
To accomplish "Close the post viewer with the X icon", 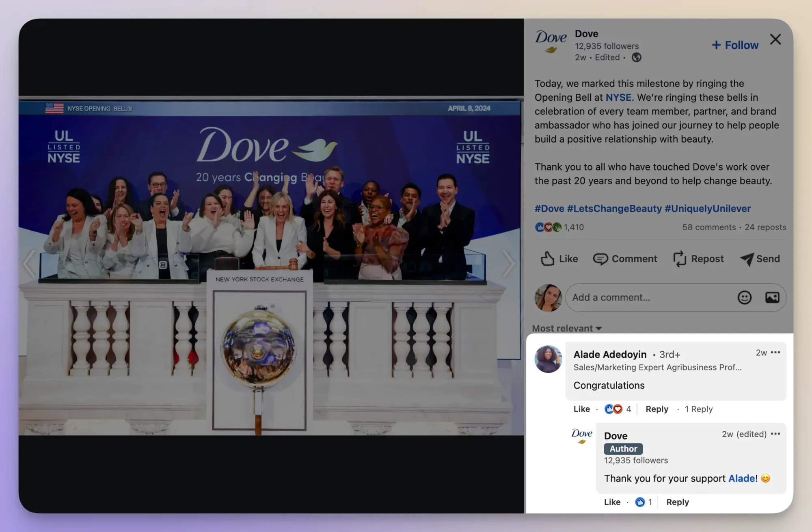I will (x=775, y=39).
